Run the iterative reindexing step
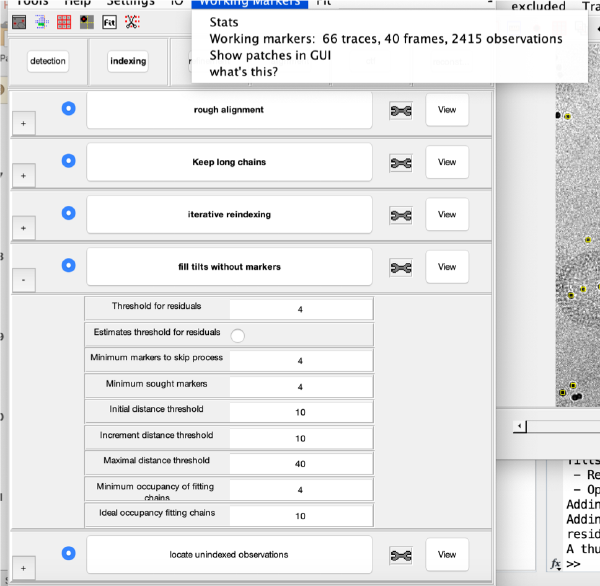This screenshot has height=586, width=600. coord(229,215)
